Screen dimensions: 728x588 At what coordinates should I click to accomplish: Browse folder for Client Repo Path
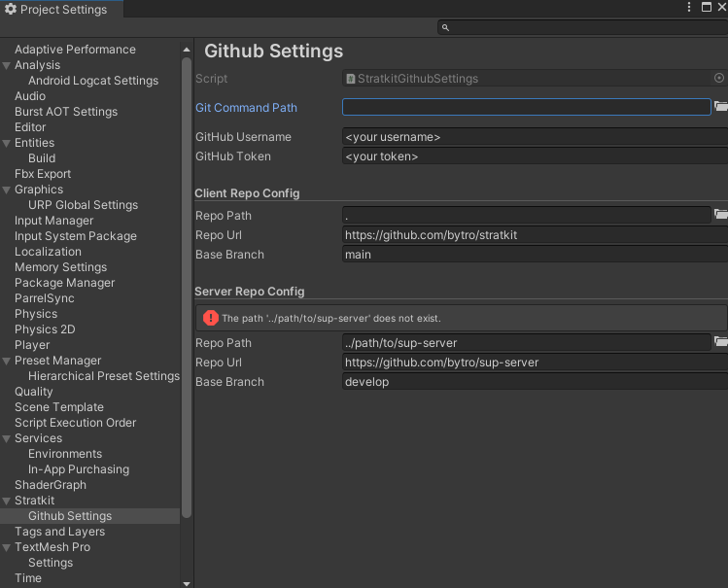click(720, 215)
